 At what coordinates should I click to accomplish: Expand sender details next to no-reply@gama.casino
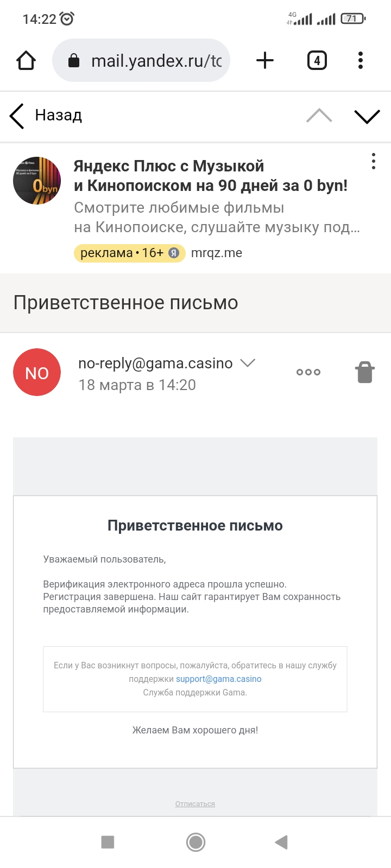[x=248, y=363]
